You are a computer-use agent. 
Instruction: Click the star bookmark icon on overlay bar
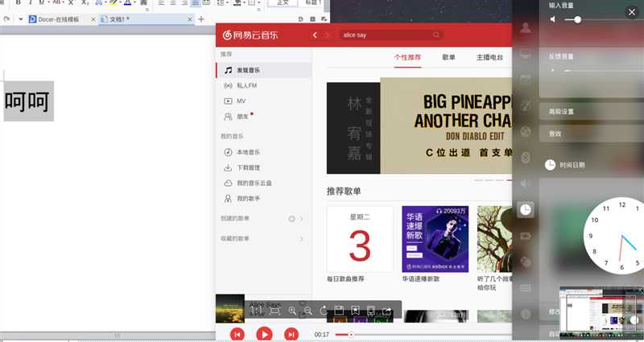point(355,311)
